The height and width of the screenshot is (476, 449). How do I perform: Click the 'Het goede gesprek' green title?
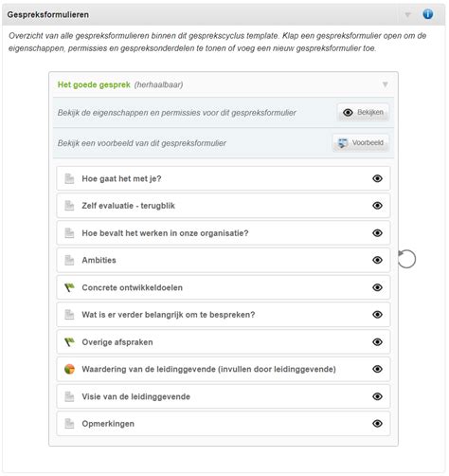point(94,84)
